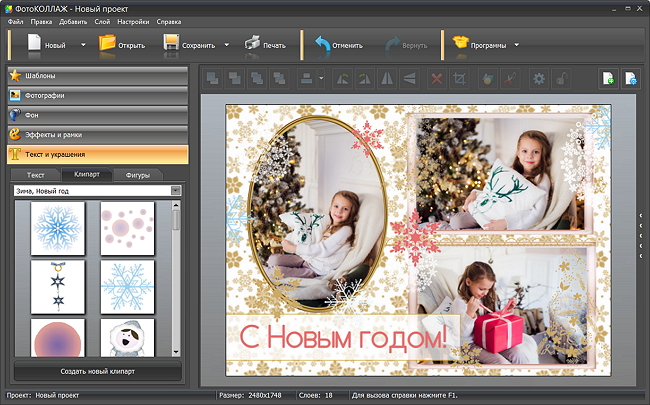
Task: Click clipart list scrollbar down arrow
Action: click(x=176, y=352)
